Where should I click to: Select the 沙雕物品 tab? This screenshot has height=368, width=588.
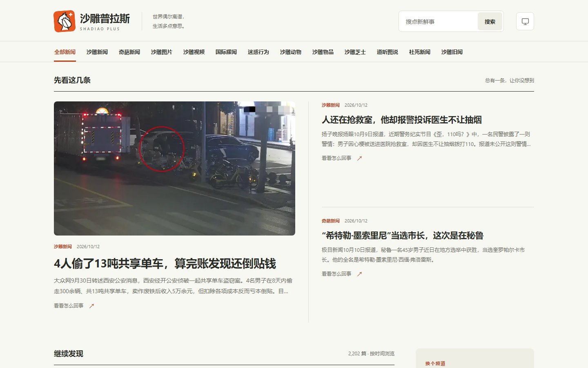pyautogui.click(x=323, y=52)
